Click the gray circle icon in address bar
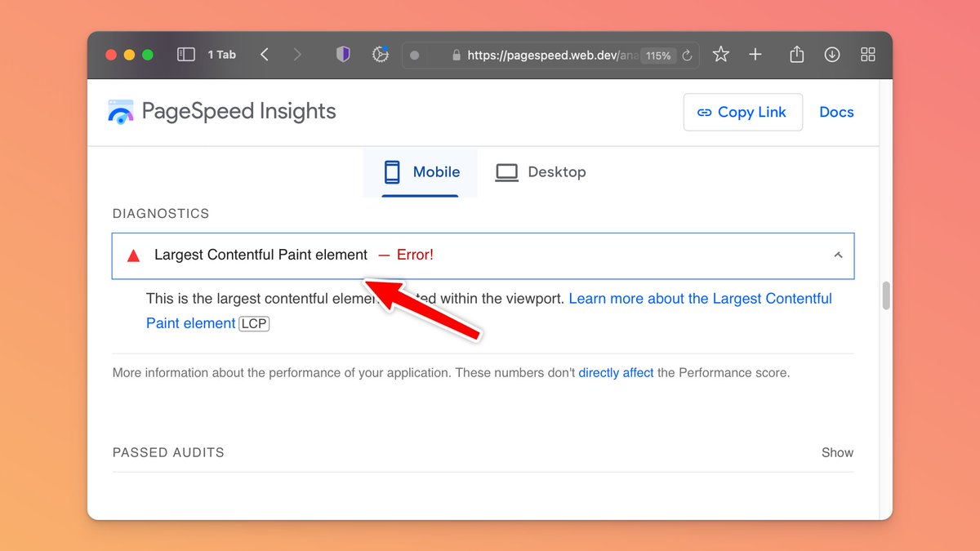Viewport: 980px width, 551px height. coord(414,56)
